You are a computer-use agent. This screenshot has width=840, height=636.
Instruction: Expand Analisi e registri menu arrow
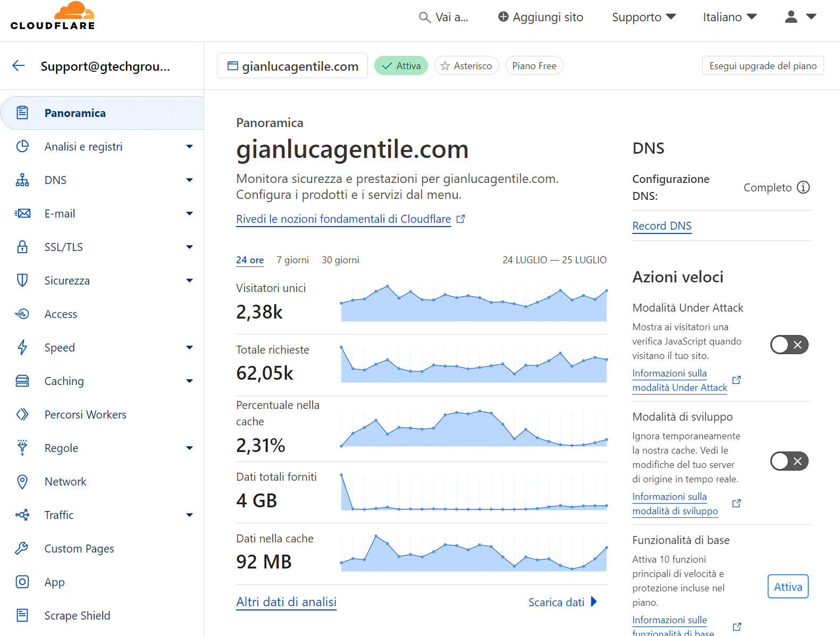[189, 146]
